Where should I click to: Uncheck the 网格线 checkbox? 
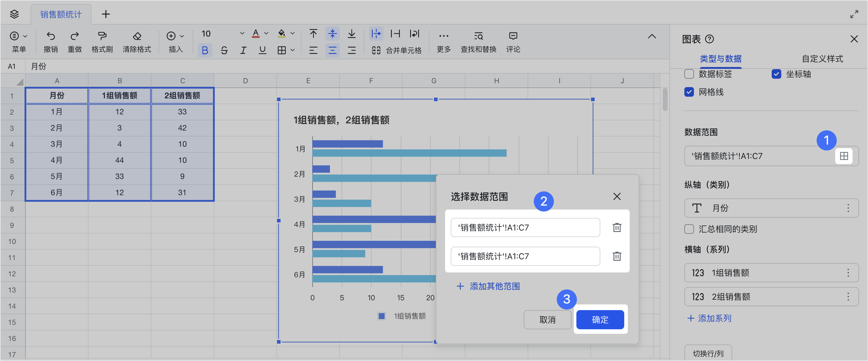tap(689, 92)
